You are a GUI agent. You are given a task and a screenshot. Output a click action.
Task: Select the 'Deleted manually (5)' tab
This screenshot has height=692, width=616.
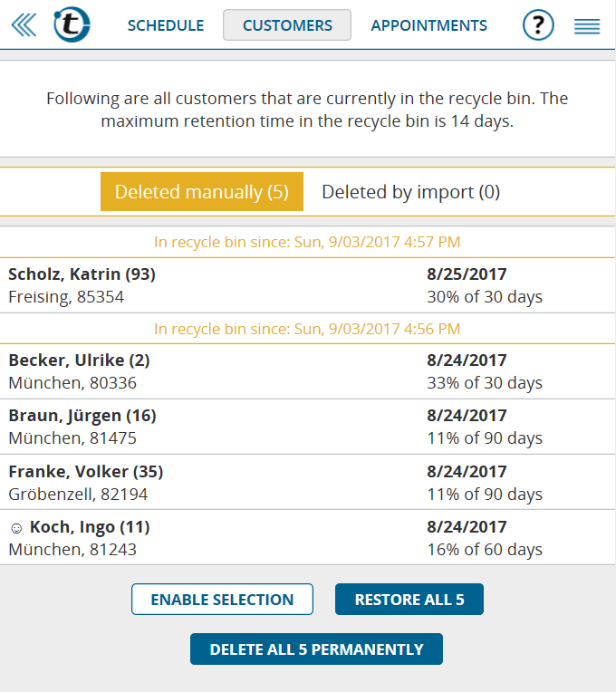(x=202, y=191)
